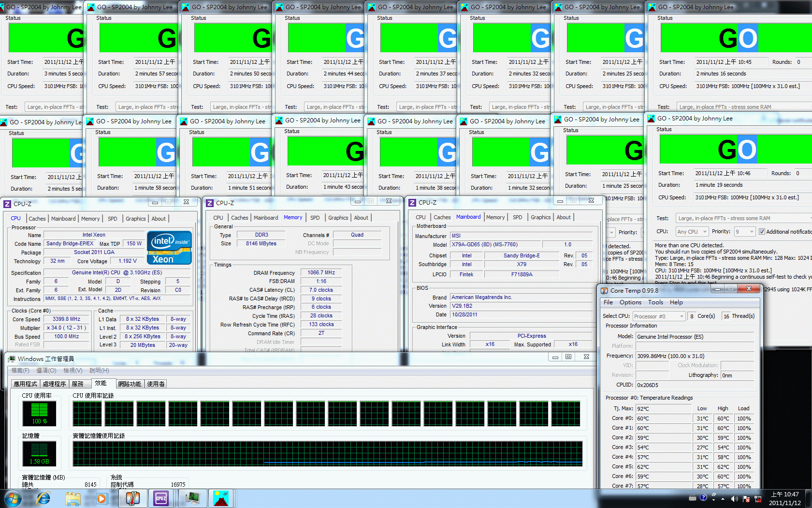812x508 pixels.
Task: Launch Internet Explorer from the taskbar
Action: point(43,498)
